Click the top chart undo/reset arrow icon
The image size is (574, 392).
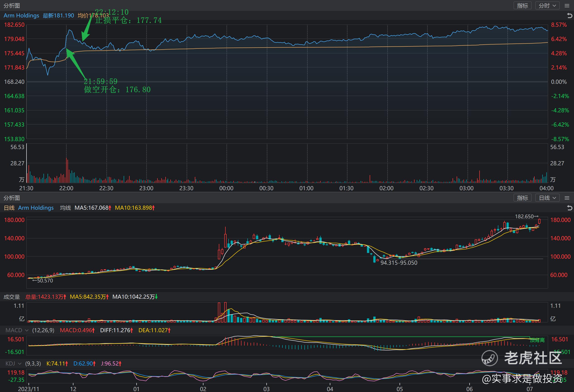[569, 16]
